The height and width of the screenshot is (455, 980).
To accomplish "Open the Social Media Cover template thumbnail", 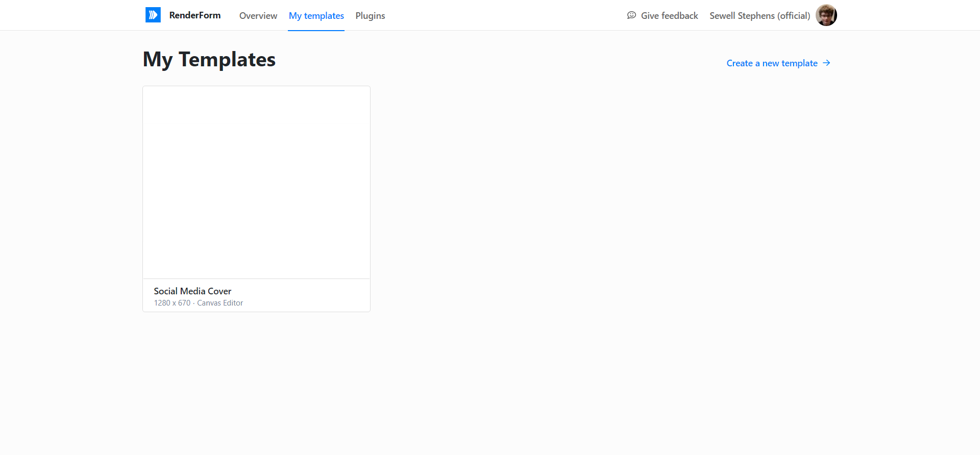I will (x=256, y=183).
